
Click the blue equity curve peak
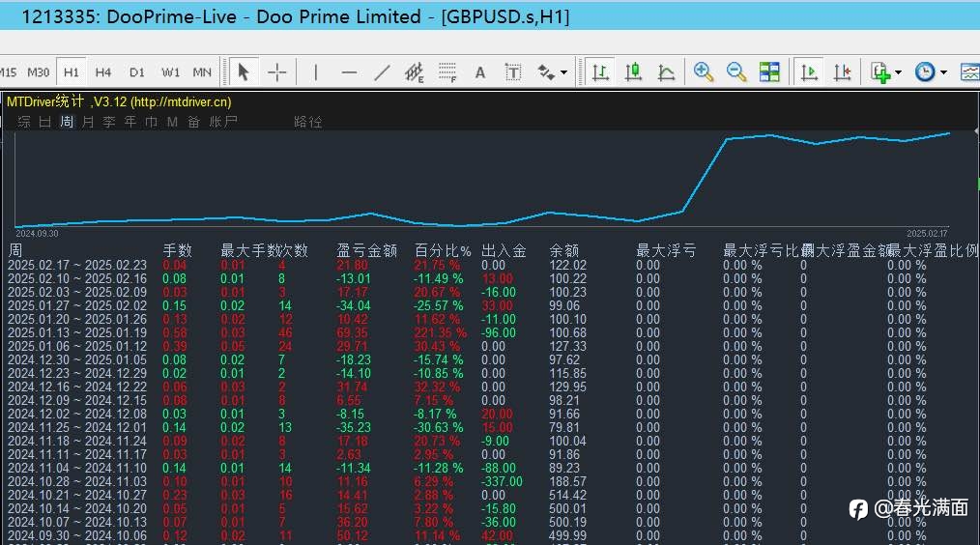coord(948,133)
